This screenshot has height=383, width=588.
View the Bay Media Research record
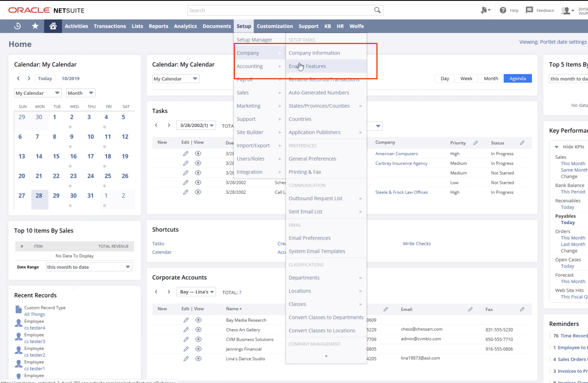click(198, 320)
